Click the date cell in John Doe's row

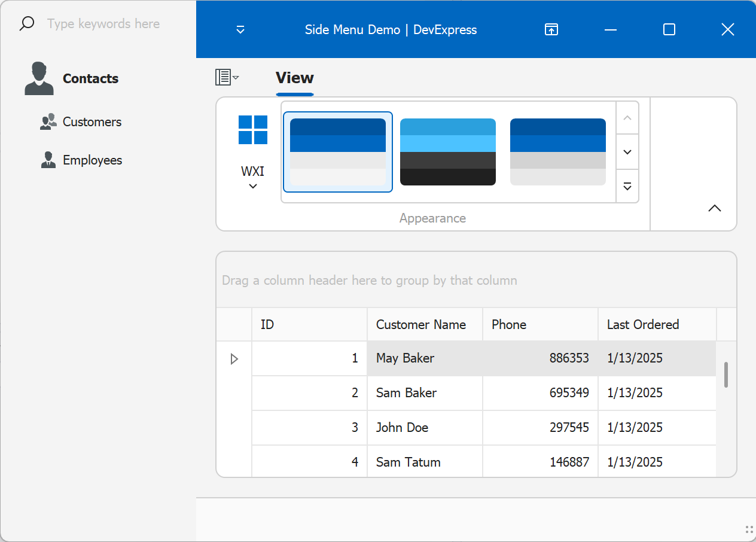(x=657, y=428)
